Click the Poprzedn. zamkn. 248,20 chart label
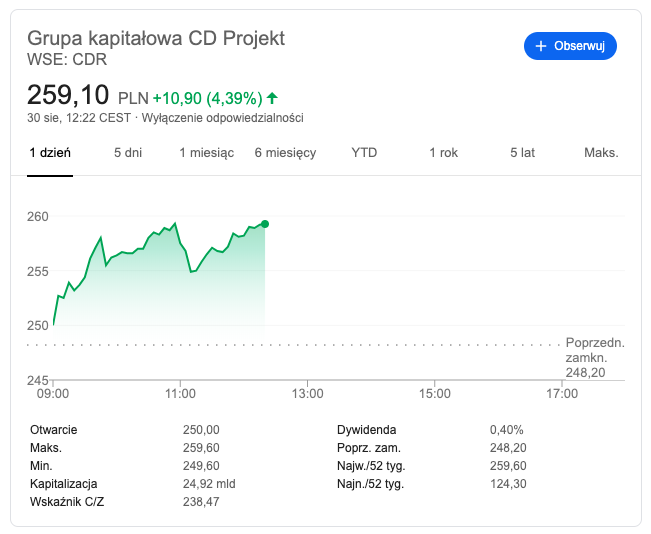Image resolution: width=651 pixels, height=534 pixels. pyautogui.click(x=595, y=358)
